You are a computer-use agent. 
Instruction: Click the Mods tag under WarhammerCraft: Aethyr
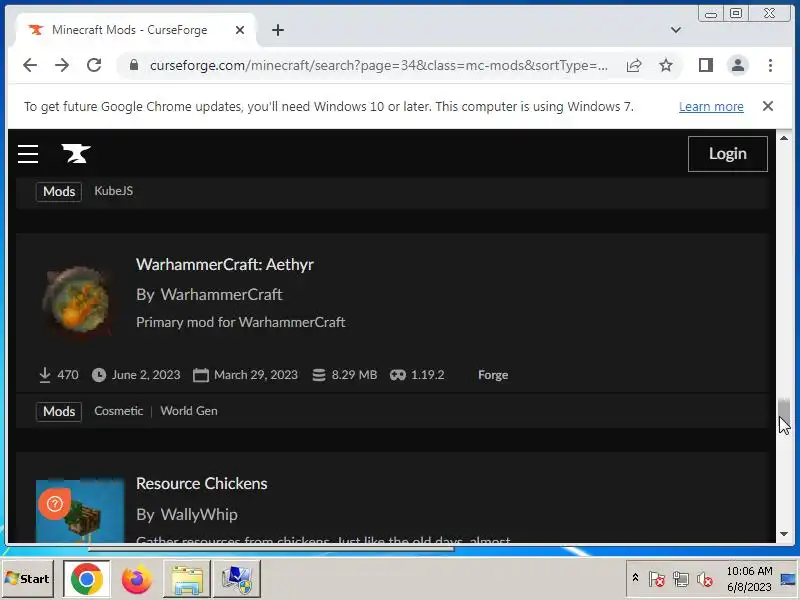tap(59, 412)
